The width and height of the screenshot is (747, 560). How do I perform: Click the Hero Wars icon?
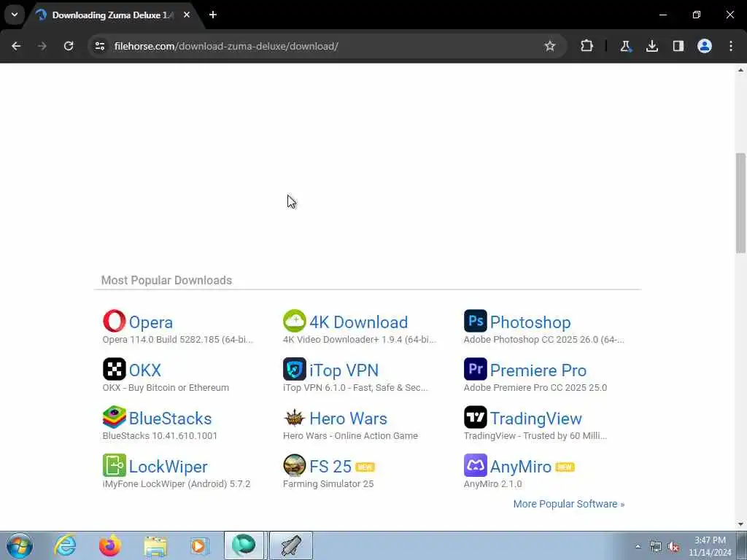[295, 418]
